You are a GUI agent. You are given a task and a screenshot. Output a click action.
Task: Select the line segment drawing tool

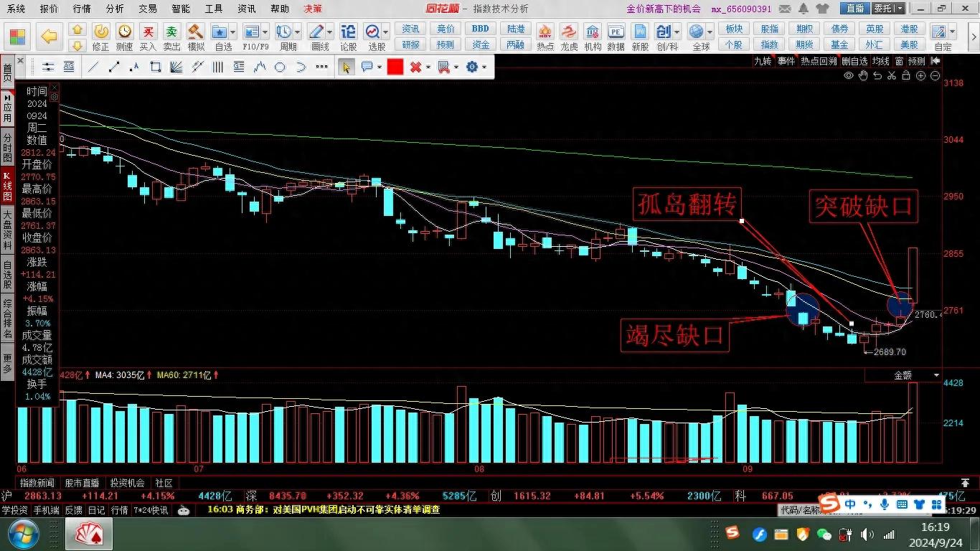pos(114,67)
